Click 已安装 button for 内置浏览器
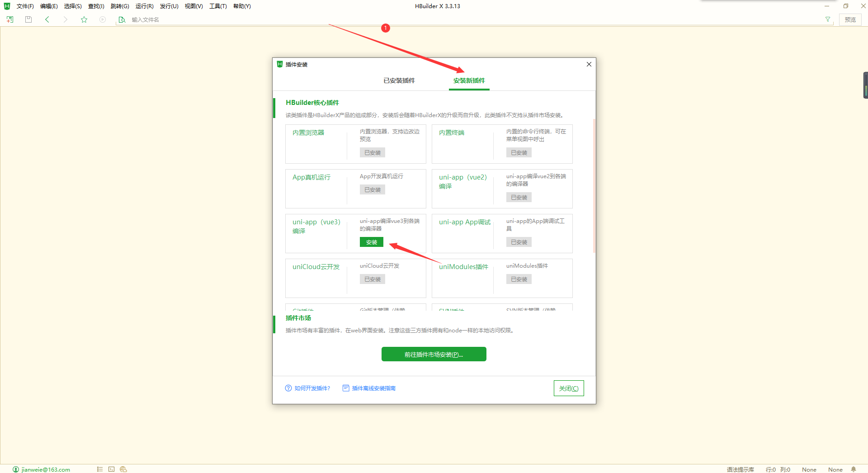Image resolution: width=868 pixels, height=473 pixels. click(x=373, y=152)
